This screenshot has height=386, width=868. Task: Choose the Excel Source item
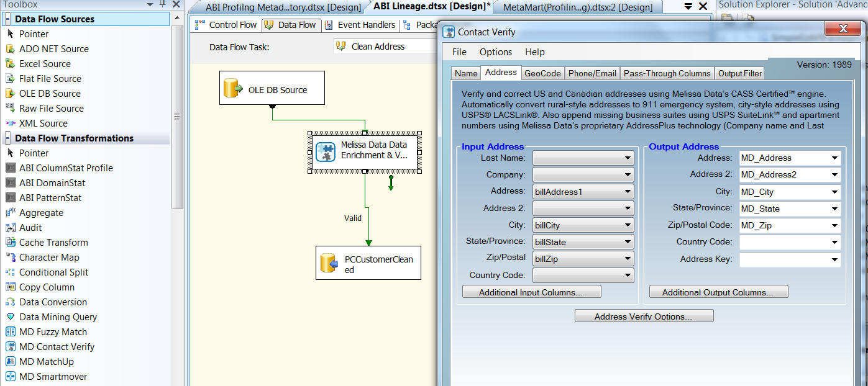pyautogui.click(x=45, y=64)
